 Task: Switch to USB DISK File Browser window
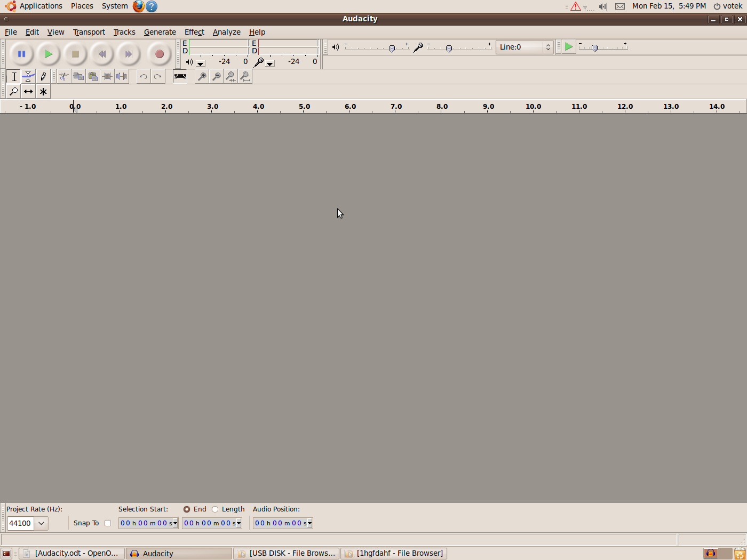pos(287,554)
